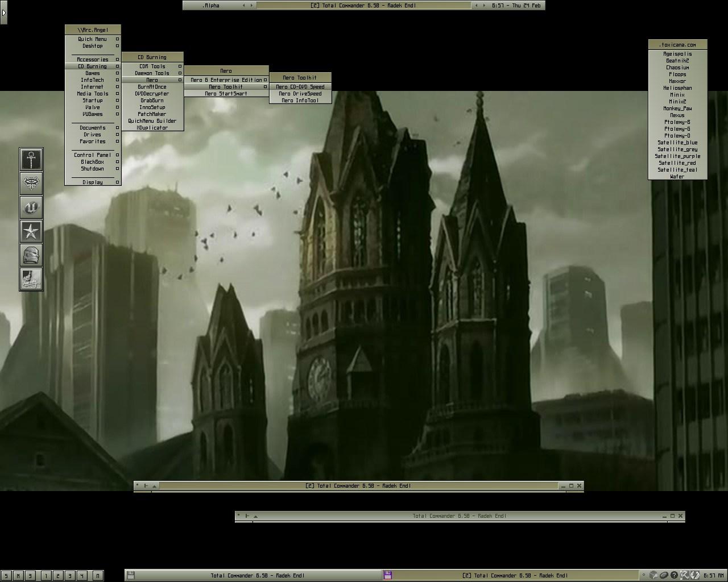728x582 pixels.
Task: Switch to workspace button 2
Action: click(x=57, y=576)
